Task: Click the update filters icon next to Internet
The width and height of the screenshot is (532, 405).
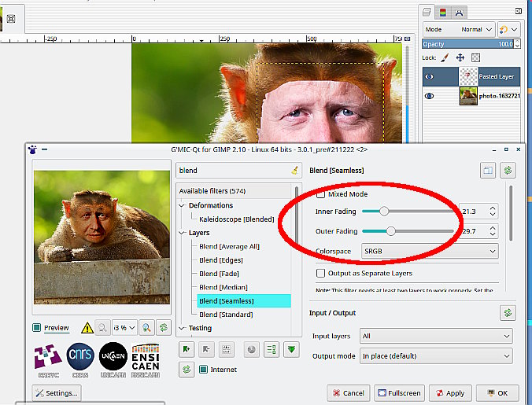Action: tap(186, 370)
